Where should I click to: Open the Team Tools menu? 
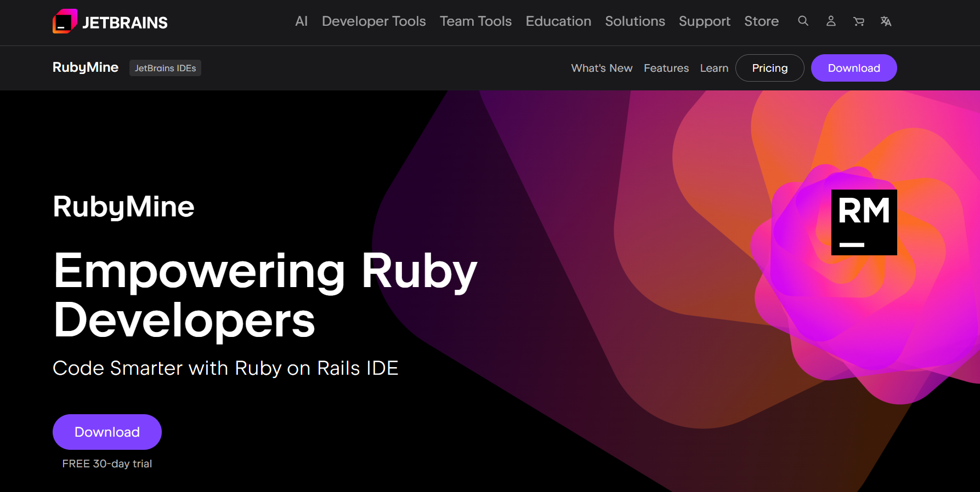475,21
